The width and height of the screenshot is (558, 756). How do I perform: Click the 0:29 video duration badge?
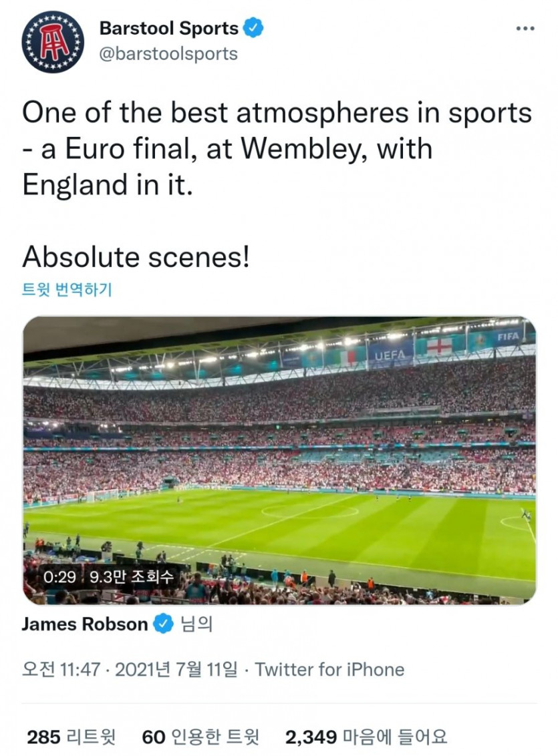tap(59, 576)
